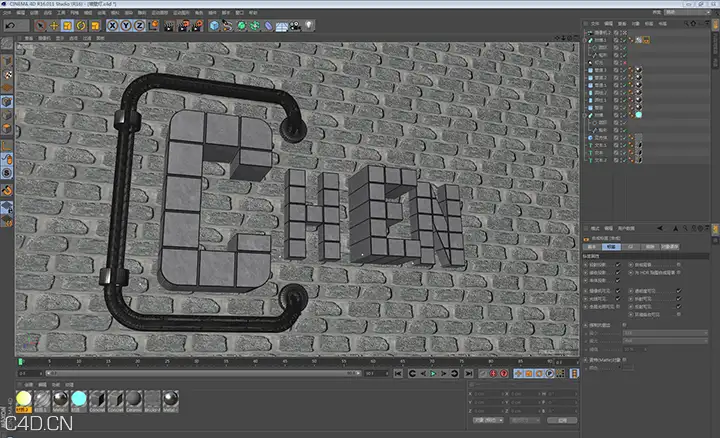Click the green playhead marker on the timeline
Image resolution: width=720 pixels, height=438 pixels.
tap(21, 362)
